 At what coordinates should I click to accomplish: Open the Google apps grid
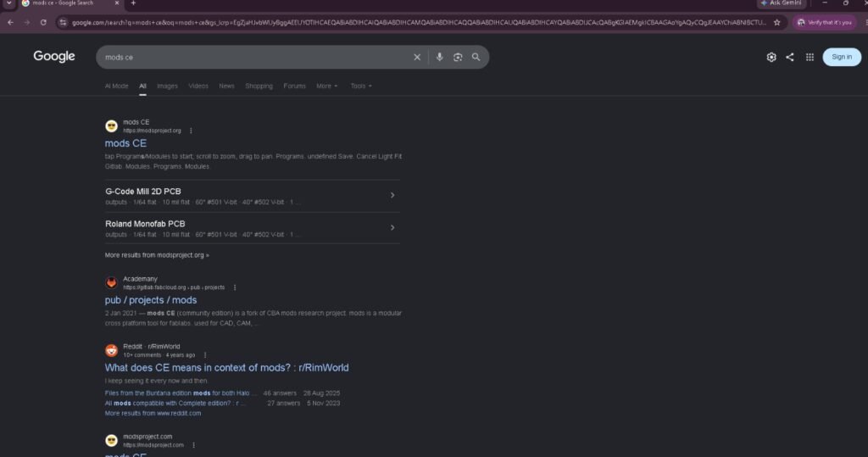tap(810, 57)
